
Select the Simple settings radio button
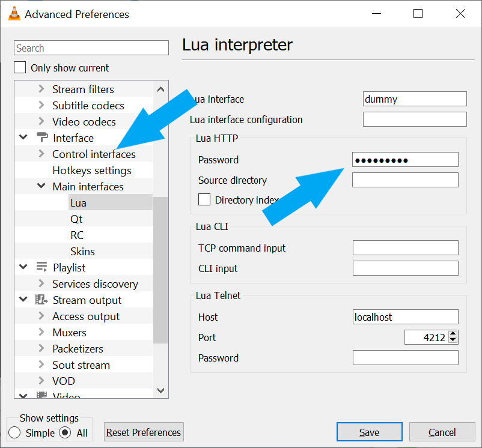(x=14, y=433)
